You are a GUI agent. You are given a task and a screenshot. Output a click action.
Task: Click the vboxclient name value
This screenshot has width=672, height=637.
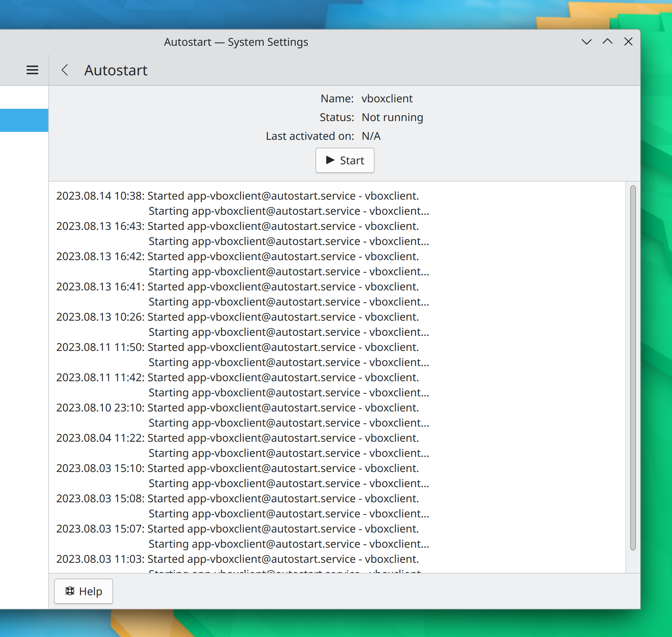coord(387,99)
